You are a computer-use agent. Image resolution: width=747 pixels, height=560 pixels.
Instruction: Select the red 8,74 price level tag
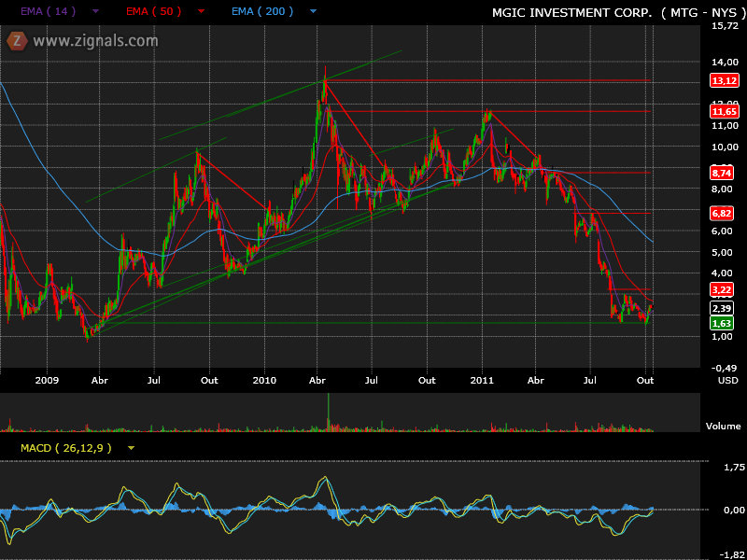pos(721,173)
